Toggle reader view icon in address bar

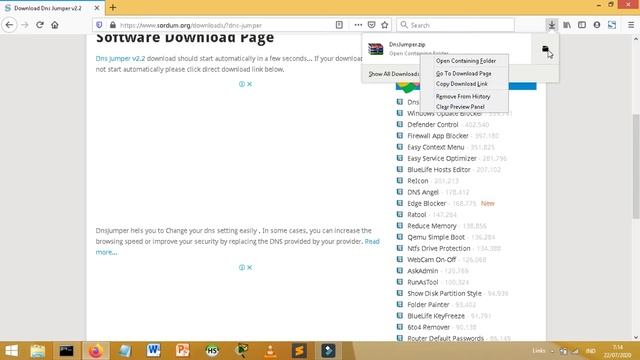click(x=339, y=25)
